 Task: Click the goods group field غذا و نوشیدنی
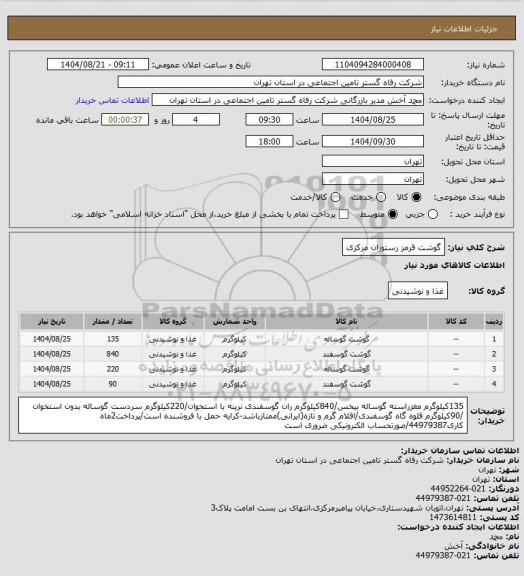(418, 291)
